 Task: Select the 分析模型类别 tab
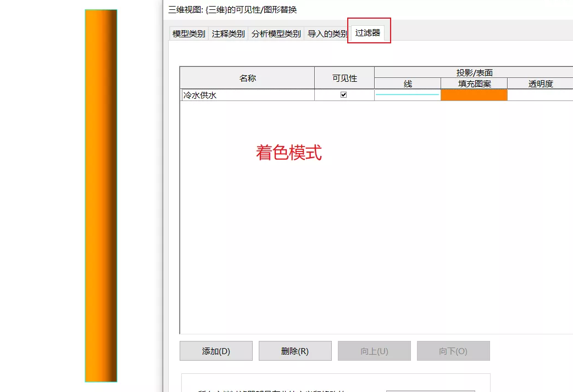click(x=276, y=33)
